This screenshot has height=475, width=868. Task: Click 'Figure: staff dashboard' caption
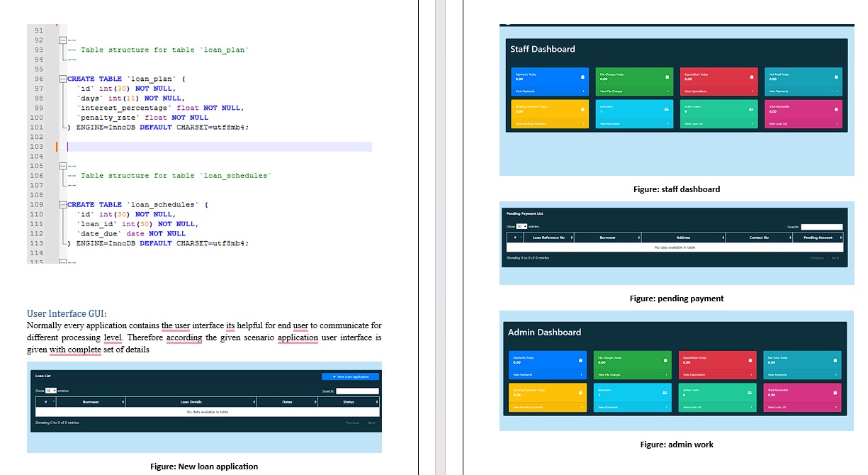(x=677, y=189)
